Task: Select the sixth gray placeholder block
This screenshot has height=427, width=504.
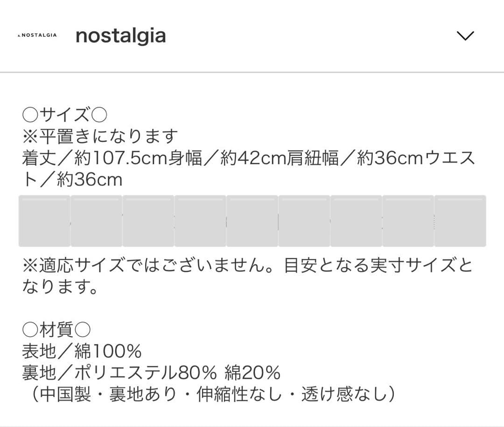Action: pos(304,221)
